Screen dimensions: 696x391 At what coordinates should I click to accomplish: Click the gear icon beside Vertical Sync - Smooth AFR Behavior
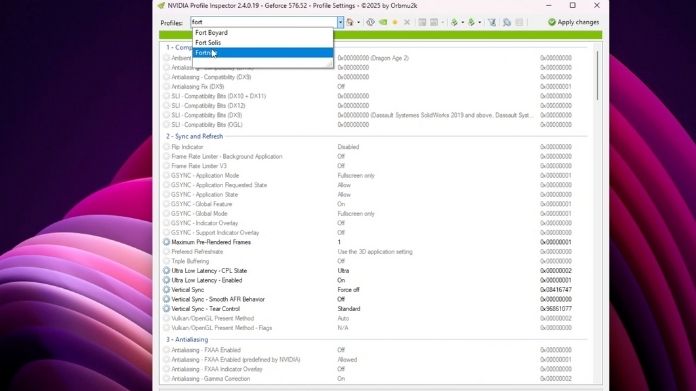pos(166,300)
